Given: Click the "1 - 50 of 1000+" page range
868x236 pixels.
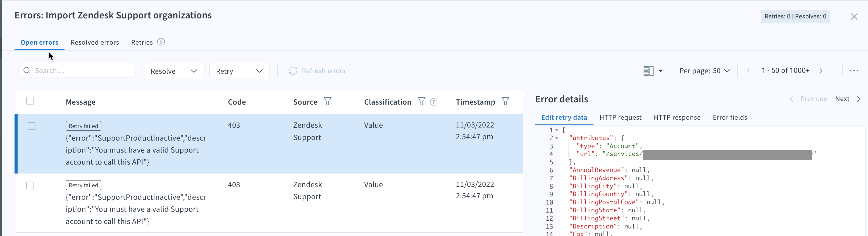Looking at the screenshot, I should coord(785,70).
